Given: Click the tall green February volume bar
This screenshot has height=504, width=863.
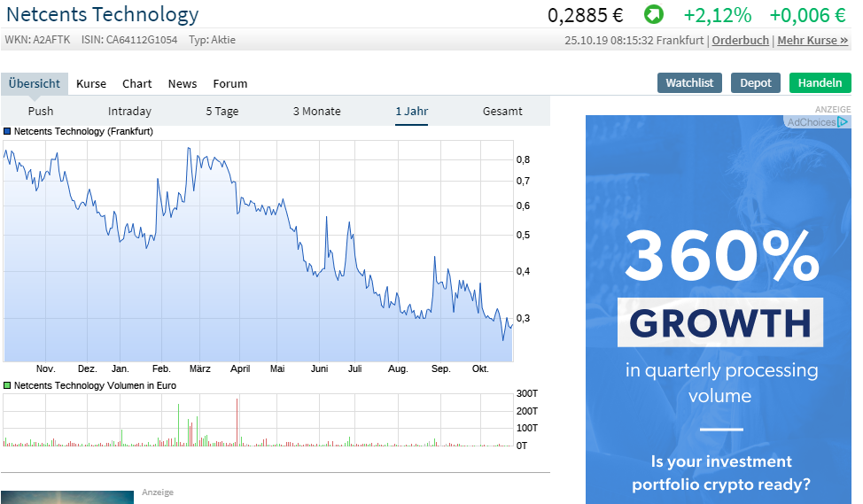Looking at the screenshot, I should pos(178,425).
